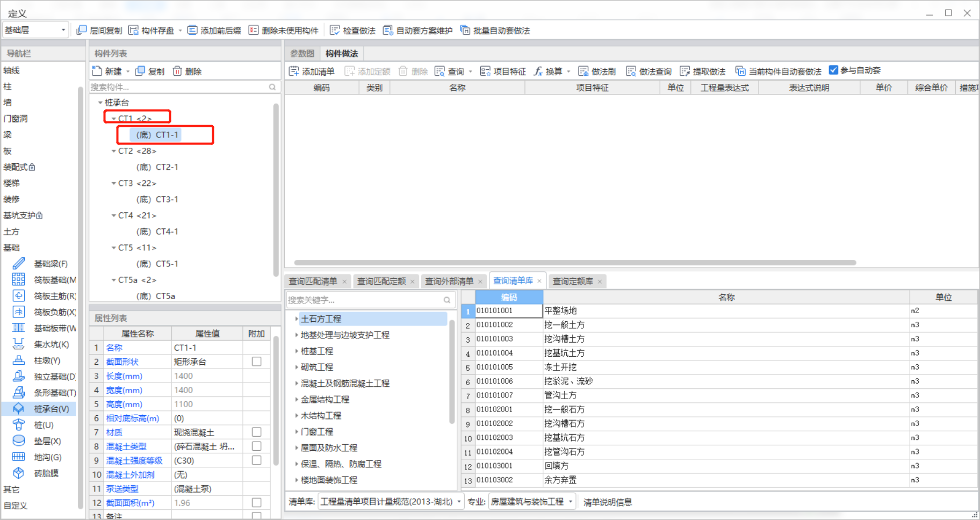Open the 专业 dropdown

pos(532,501)
